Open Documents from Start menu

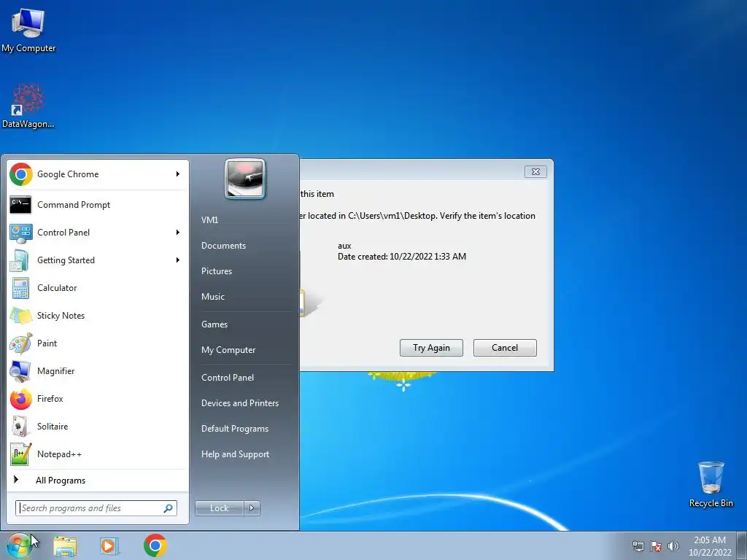(223, 246)
